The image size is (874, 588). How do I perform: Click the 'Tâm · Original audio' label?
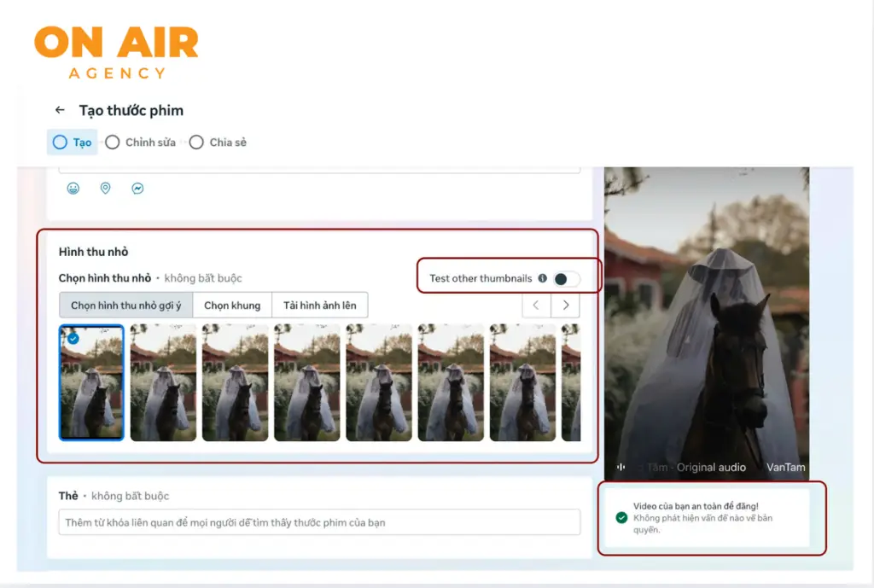click(x=696, y=467)
